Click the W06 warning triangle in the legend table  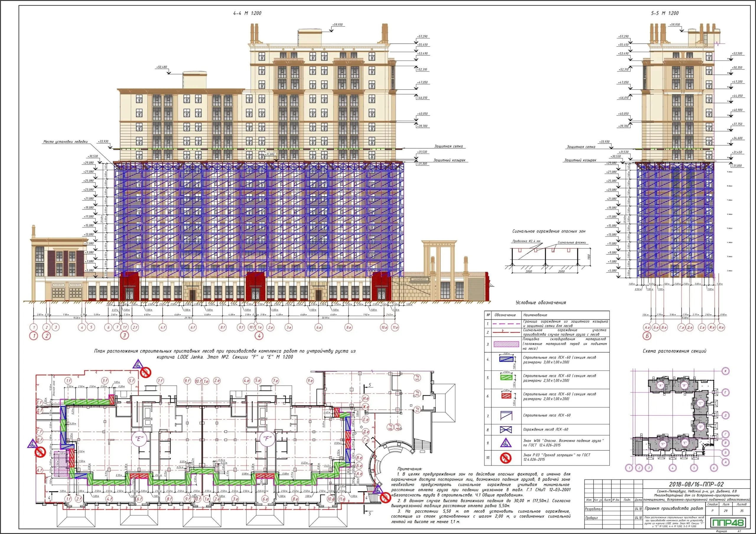coord(506,443)
